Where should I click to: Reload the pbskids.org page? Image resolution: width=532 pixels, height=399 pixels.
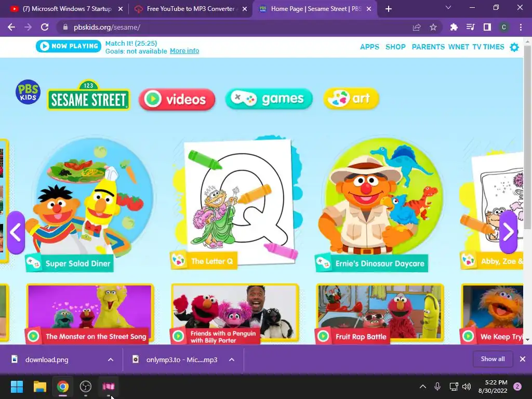click(x=45, y=27)
